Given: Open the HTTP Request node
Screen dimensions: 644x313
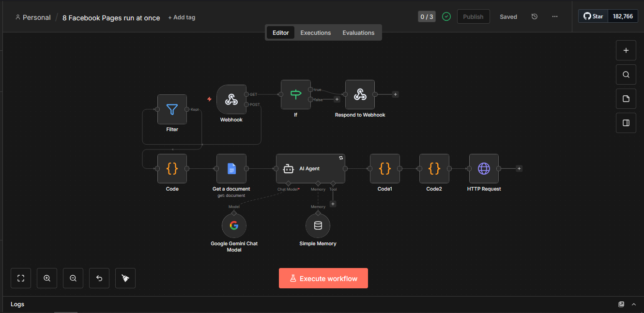Looking at the screenshot, I should tap(484, 168).
